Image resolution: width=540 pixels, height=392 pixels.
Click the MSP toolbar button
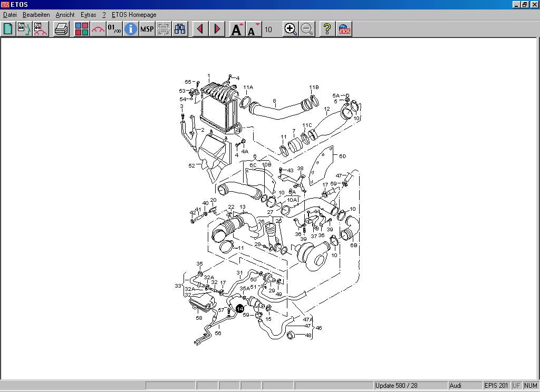tap(147, 29)
